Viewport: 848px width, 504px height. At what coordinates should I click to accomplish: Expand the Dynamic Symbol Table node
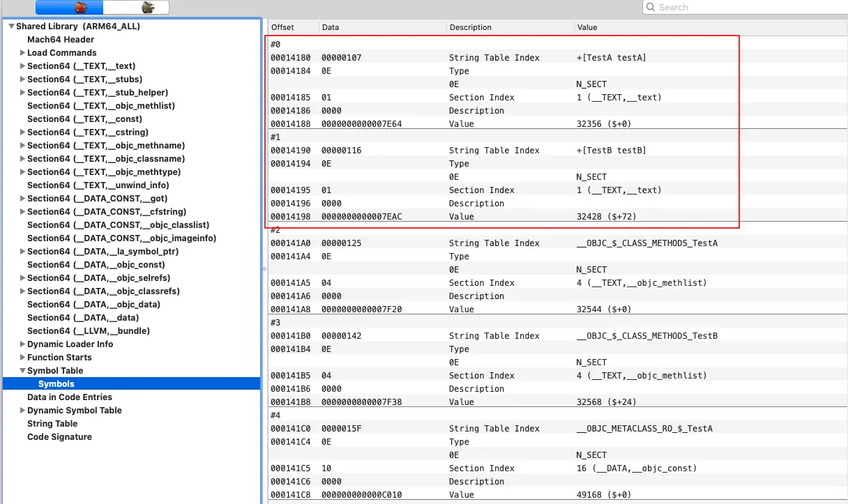23,411
